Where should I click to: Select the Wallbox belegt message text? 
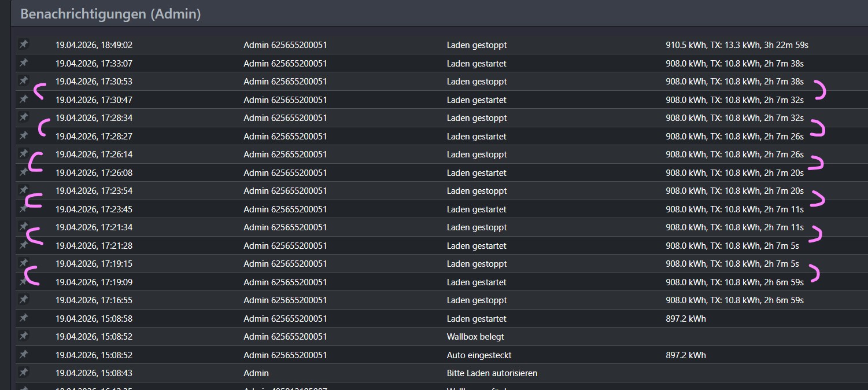[475, 337]
